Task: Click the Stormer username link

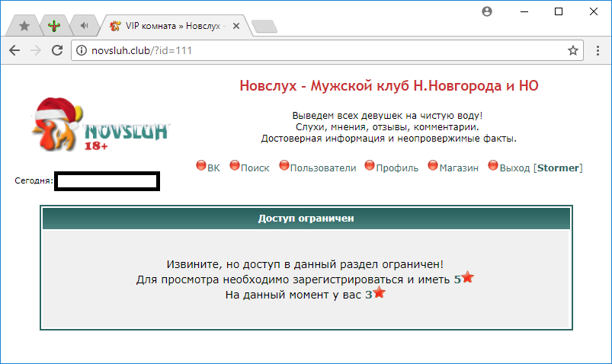Action: [558, 168]
